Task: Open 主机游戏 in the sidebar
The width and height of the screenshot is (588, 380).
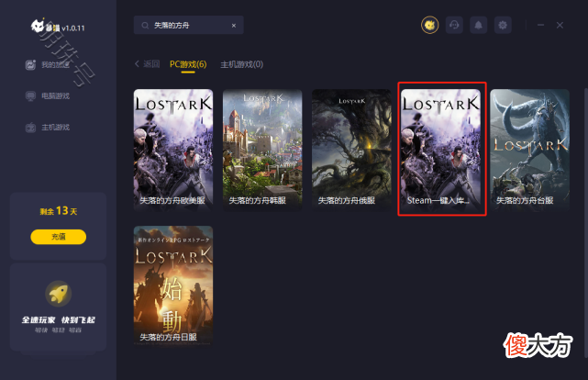Action: (48, 128)
